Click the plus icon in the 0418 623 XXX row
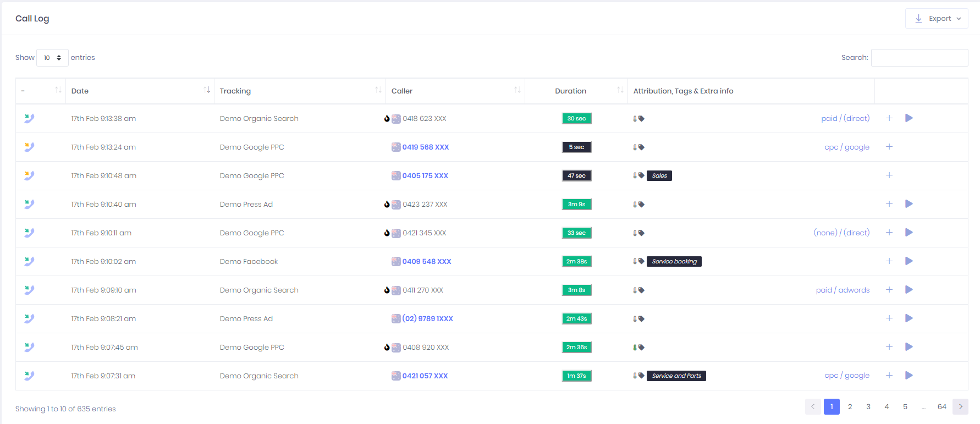The width and height of the screenshot is (980, 424). tap(889, 118)
